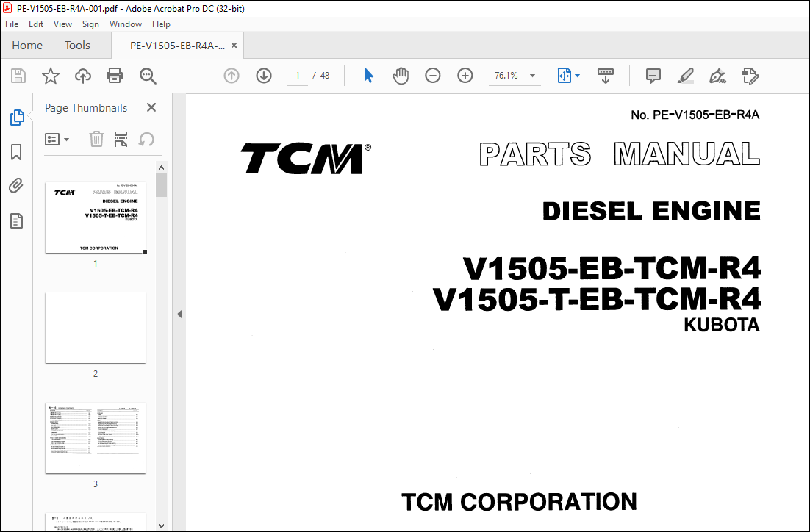Viewport: 810px width, 532px height.
Task: Click the "KUBOTA" text on page
Action: (722, 325)
